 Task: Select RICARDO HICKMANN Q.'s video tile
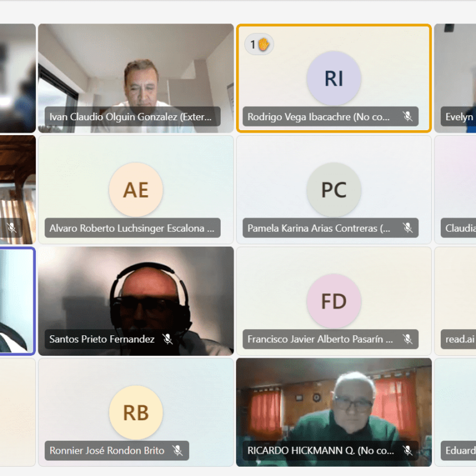click(x=334, y=412)
